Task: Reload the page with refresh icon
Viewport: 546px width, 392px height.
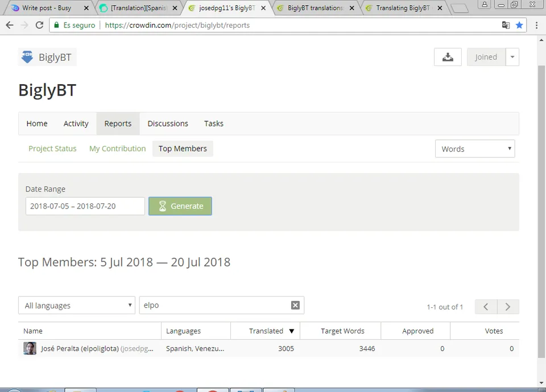Action: 39,25
